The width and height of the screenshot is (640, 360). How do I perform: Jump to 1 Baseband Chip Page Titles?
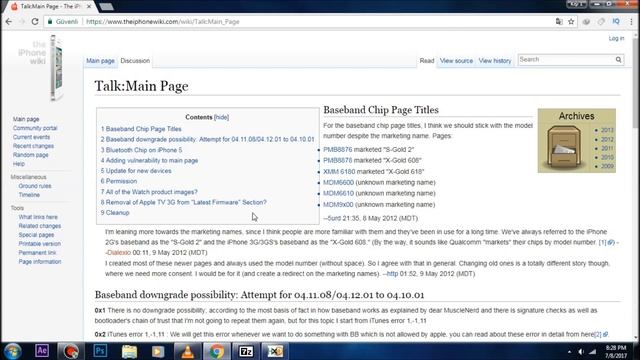tap(141, 129)
